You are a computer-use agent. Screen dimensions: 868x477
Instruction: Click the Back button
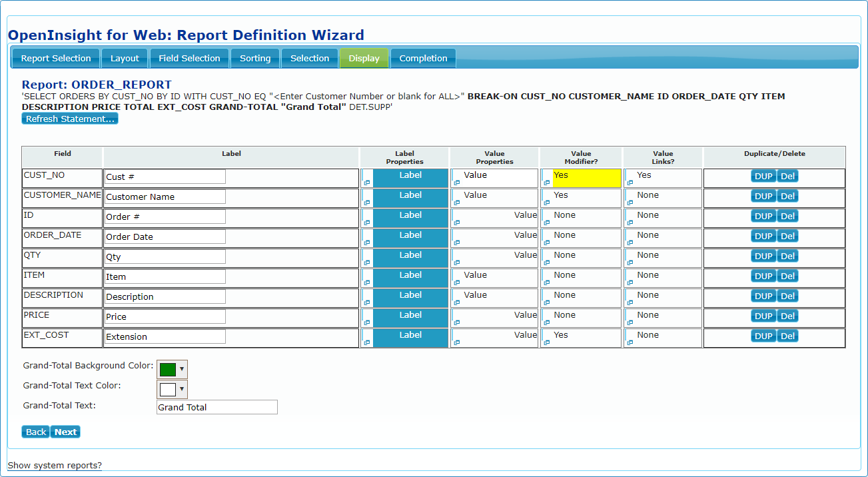[x=36, y=432]
